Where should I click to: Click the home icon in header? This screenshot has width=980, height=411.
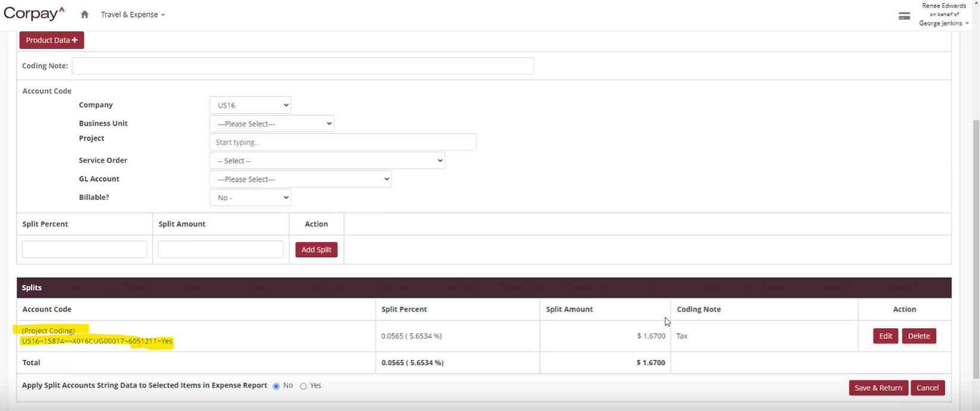click(84, 14)
